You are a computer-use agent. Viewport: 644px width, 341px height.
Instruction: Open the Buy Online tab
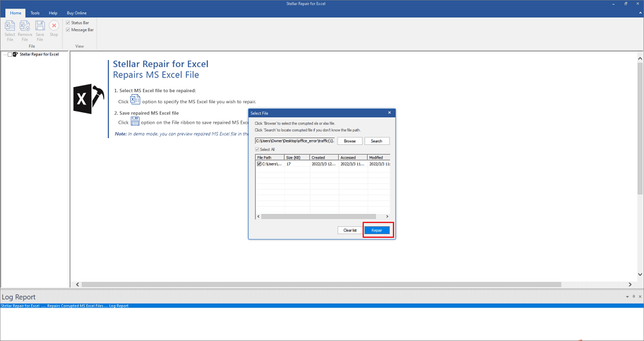coord(77,13)
